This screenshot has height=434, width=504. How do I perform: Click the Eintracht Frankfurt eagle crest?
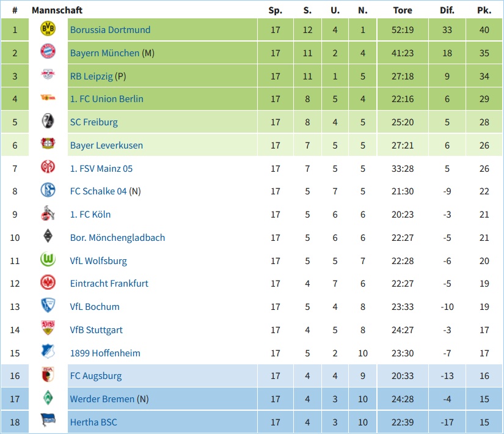(x=48, y=282)
